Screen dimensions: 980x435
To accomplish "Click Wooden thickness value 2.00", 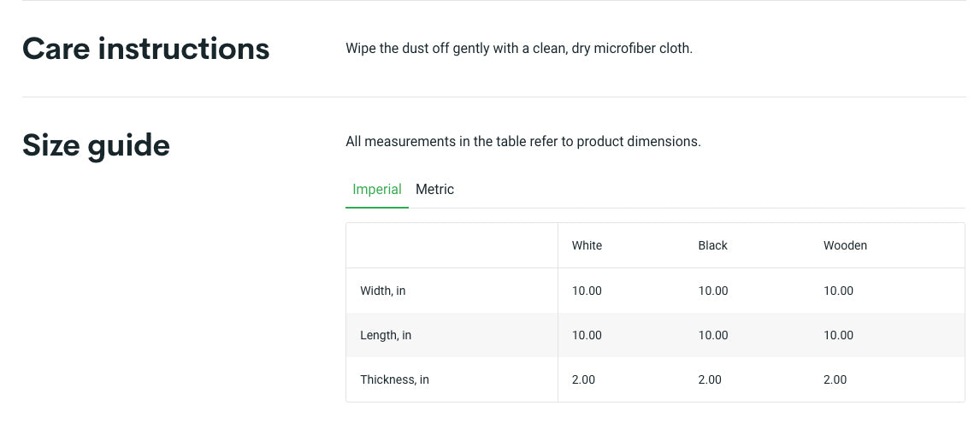I will (835, 379).
